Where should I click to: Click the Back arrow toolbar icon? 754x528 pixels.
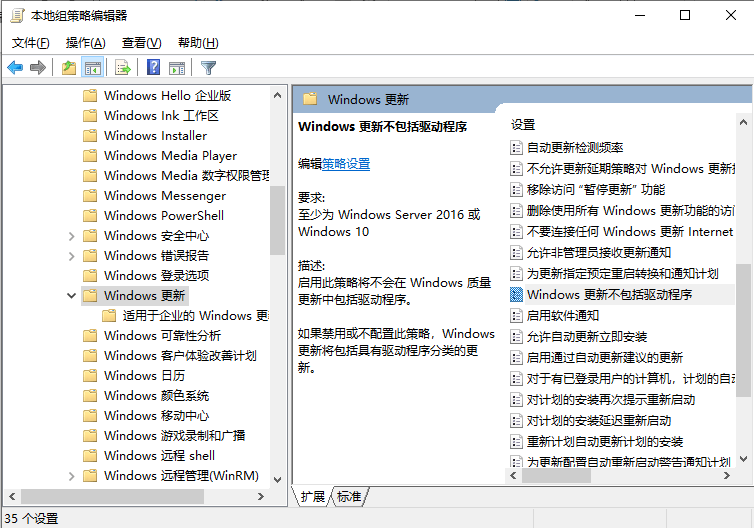[x=15, y=68]
